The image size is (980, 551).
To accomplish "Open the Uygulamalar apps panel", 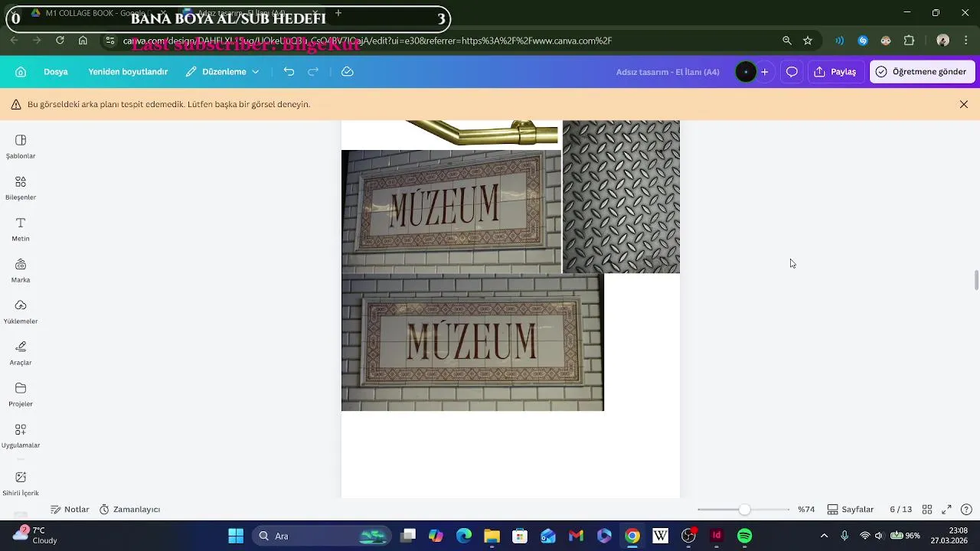I will tap(21, 436).
